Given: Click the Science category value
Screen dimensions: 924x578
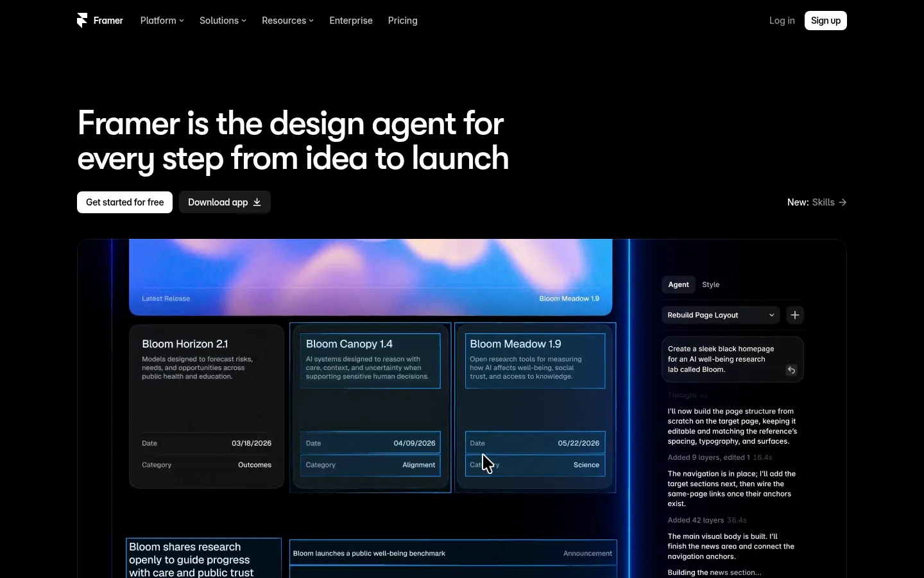Looking at the screenshot, I should 586,465.
